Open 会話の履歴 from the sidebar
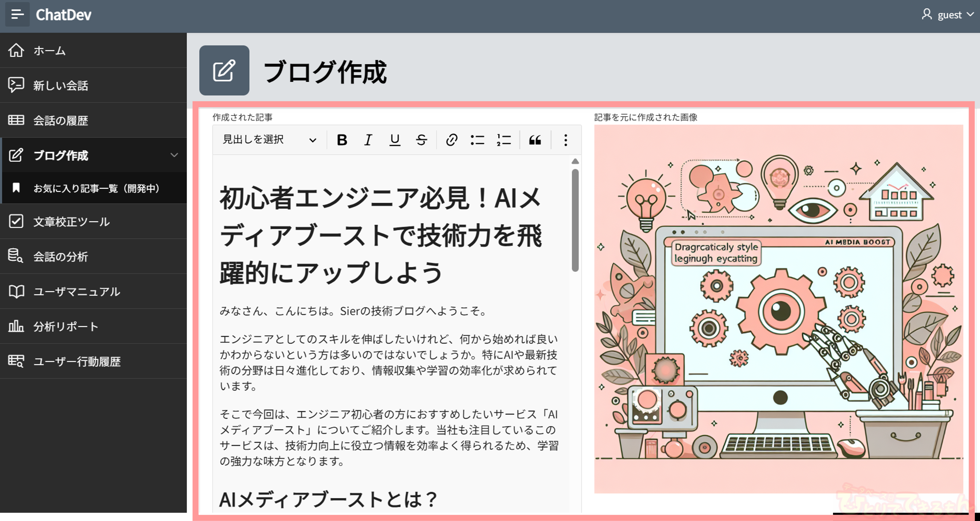Image resolution: width=980 pixels, height=521 pixels. point(61,120)
